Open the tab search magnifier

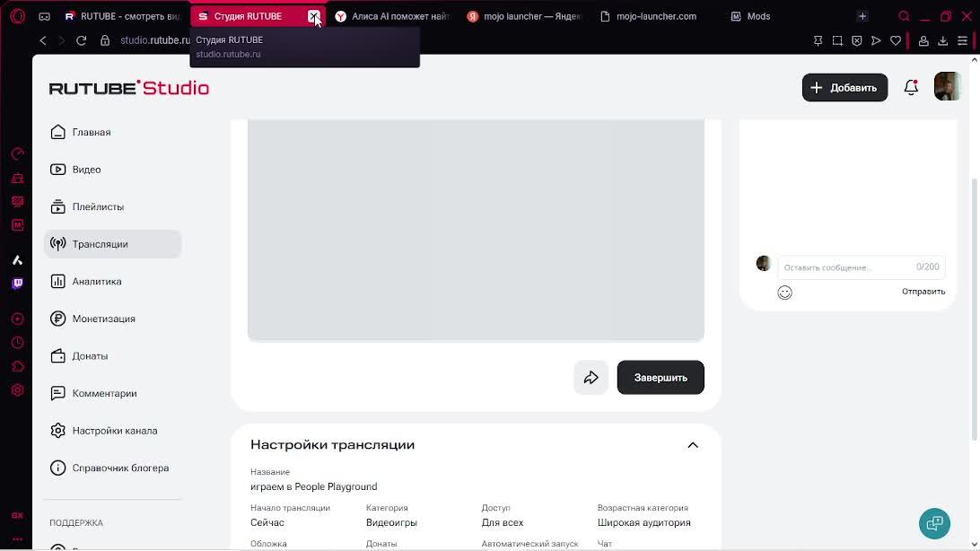click(x=904, y=16)
